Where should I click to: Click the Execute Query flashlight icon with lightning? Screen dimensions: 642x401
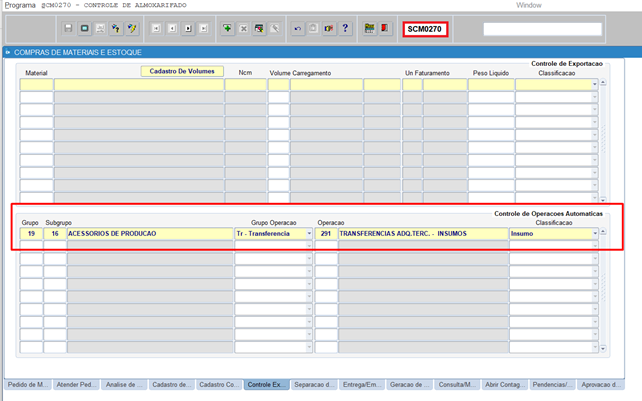point(132,28)
